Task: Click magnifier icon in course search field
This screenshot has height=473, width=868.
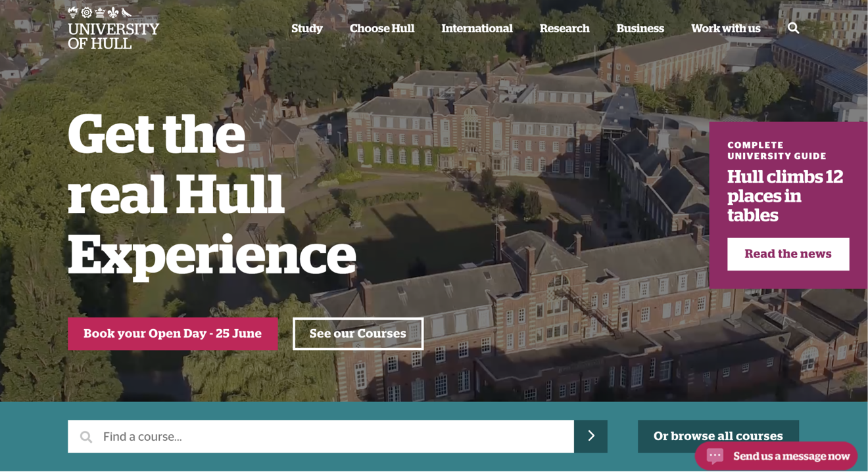Action: (86, 437)
